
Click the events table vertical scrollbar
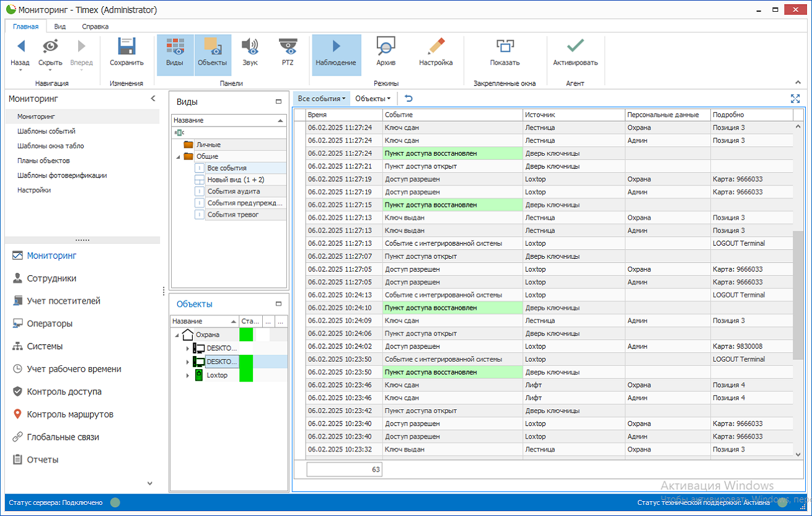tap(798, 295)
